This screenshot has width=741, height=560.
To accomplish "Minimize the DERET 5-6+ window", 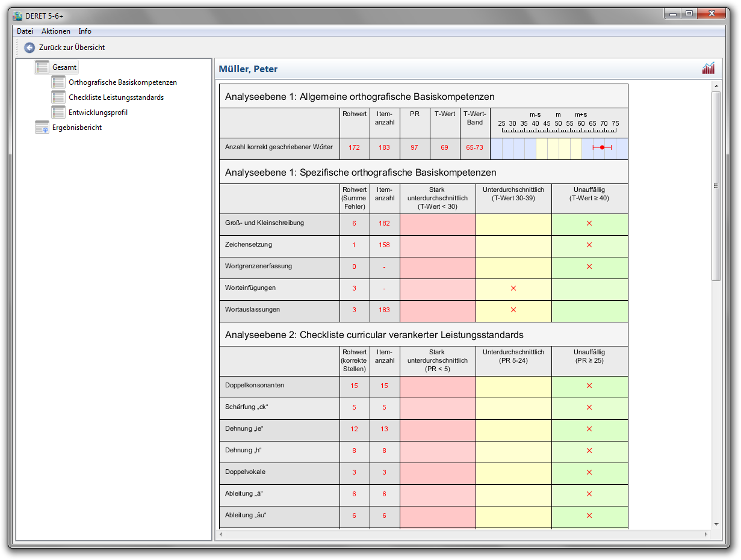I will tap(673, 13).
